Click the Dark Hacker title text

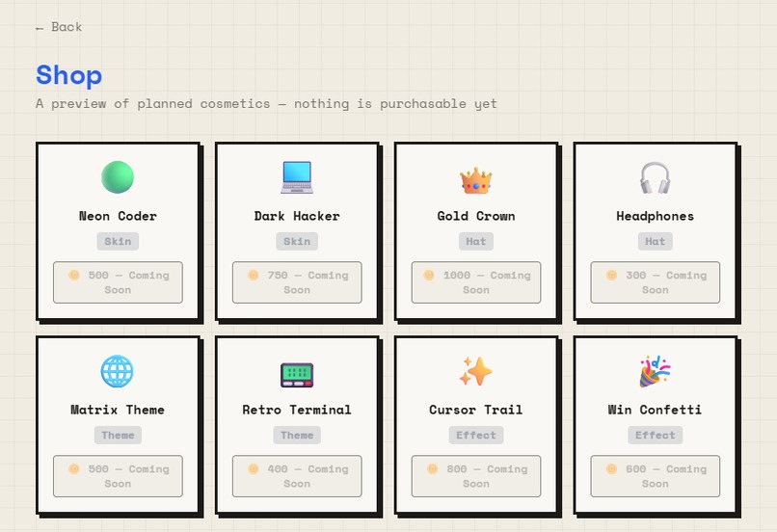click(x=297, y=216)
